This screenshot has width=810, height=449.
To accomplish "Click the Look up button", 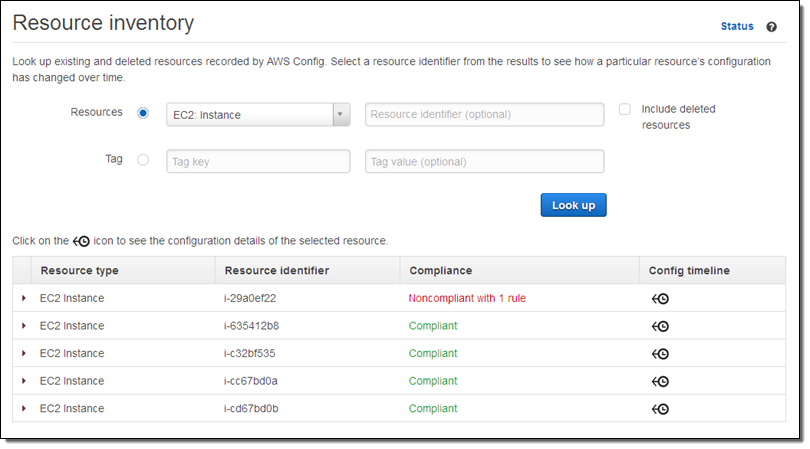I will coord(573,205).
